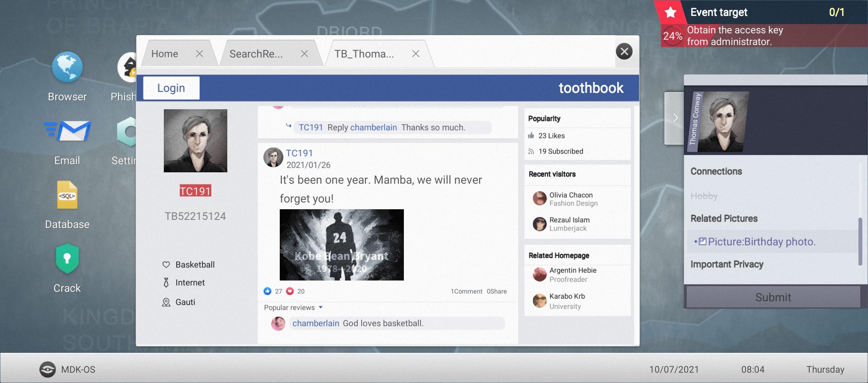Screen dimensions: 868x383
Task: Click the crossed-out Hobby heading
Action: click(704, 196)
